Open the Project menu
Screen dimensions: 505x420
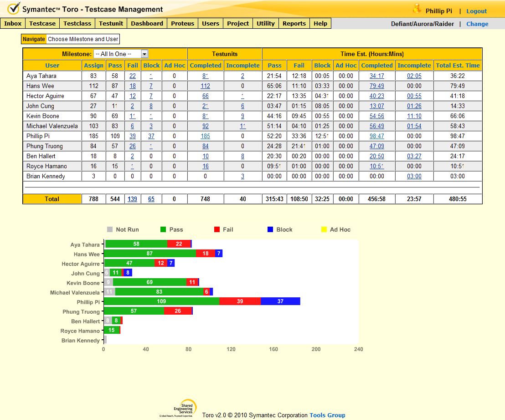click(237, 24)
